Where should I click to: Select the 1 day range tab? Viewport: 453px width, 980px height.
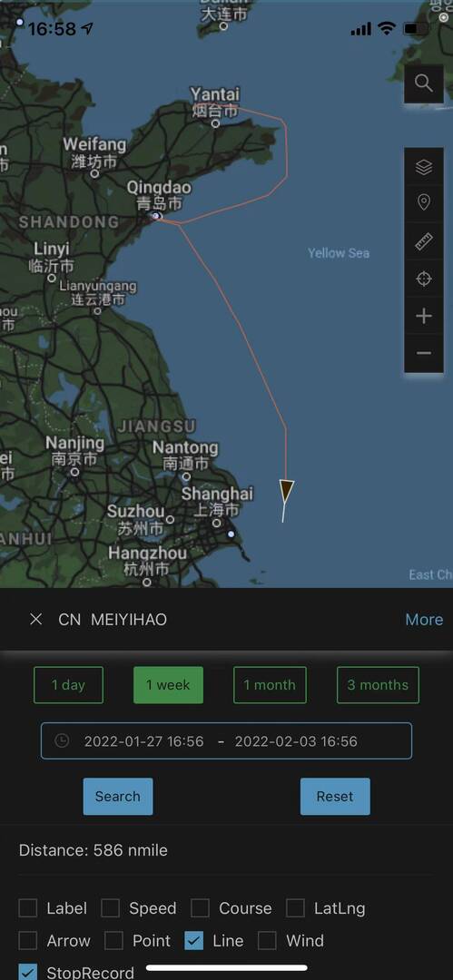pyautogui.click(x=68, y=685)
